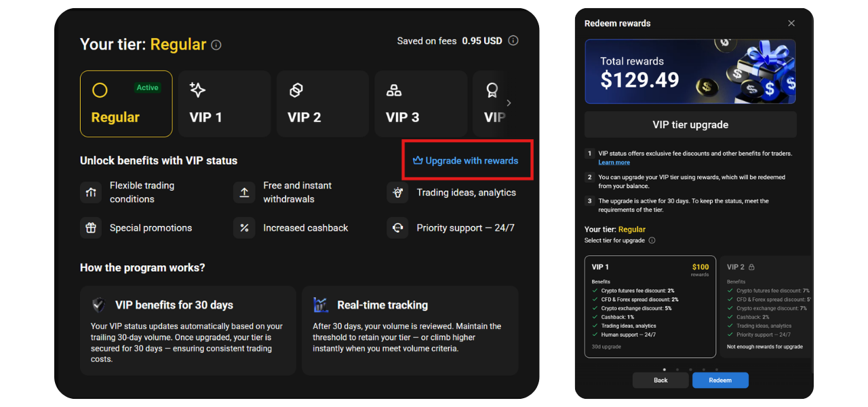This screenshot has width=868, height=407.
Task: Select the Regular tier card
Action: tap(126, 104)
